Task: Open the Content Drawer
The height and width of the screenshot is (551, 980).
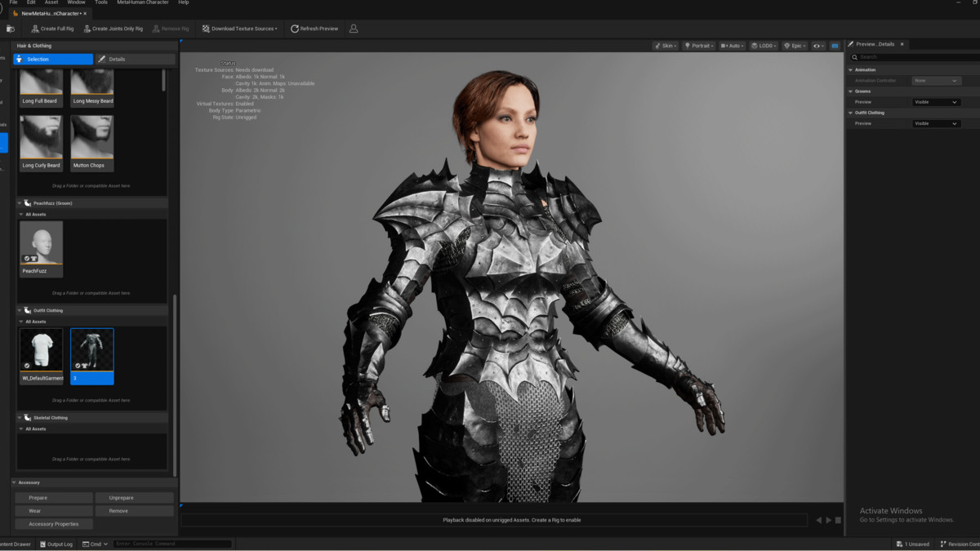Action: 15,544
